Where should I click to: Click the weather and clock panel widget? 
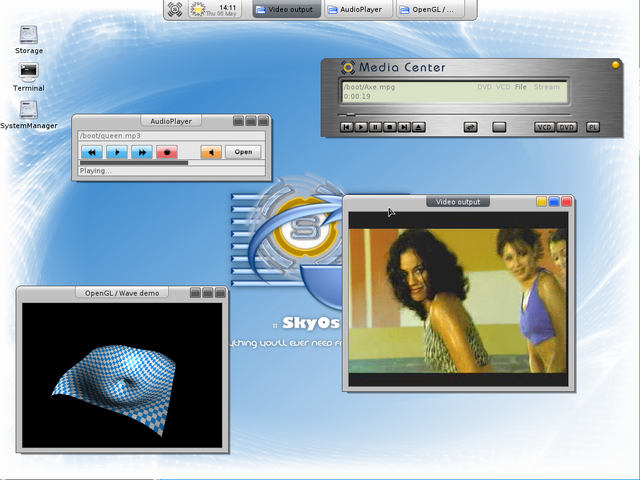215,9
